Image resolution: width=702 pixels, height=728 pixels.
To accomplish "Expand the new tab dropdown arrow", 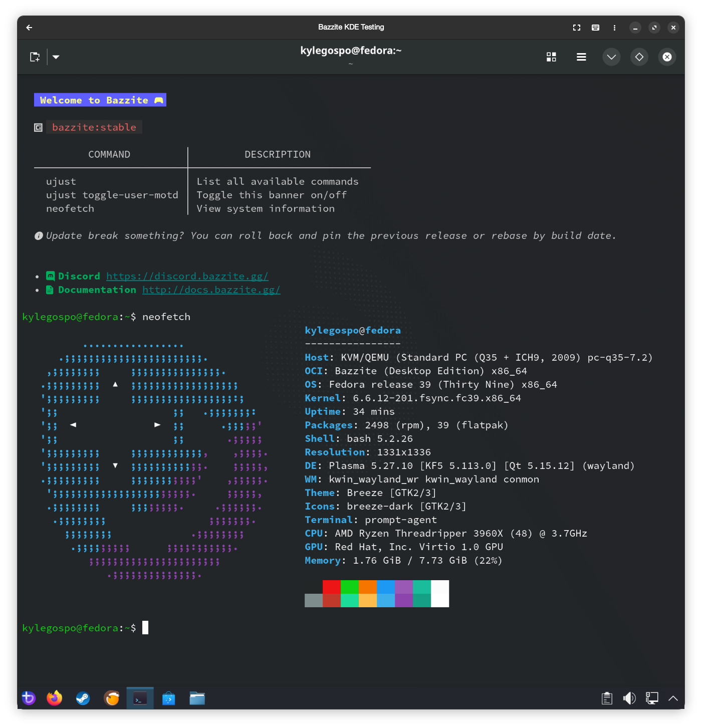I will point(56,57).
